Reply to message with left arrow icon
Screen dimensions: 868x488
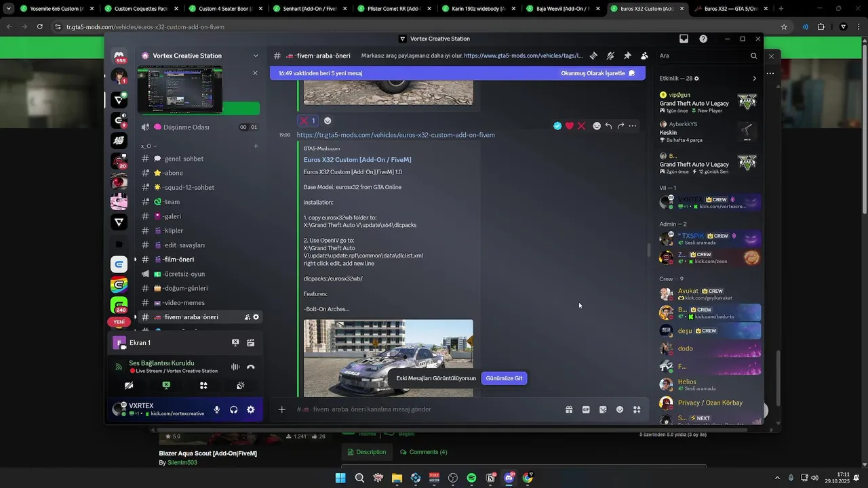pos(608,126)
